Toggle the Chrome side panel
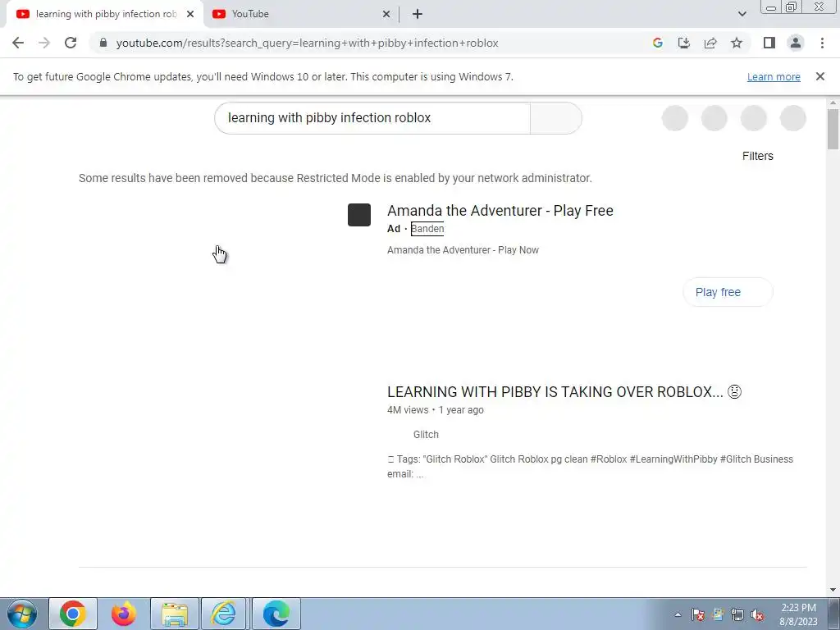The width and height of the screenshot is (840, 630). (x=769, y=43)
